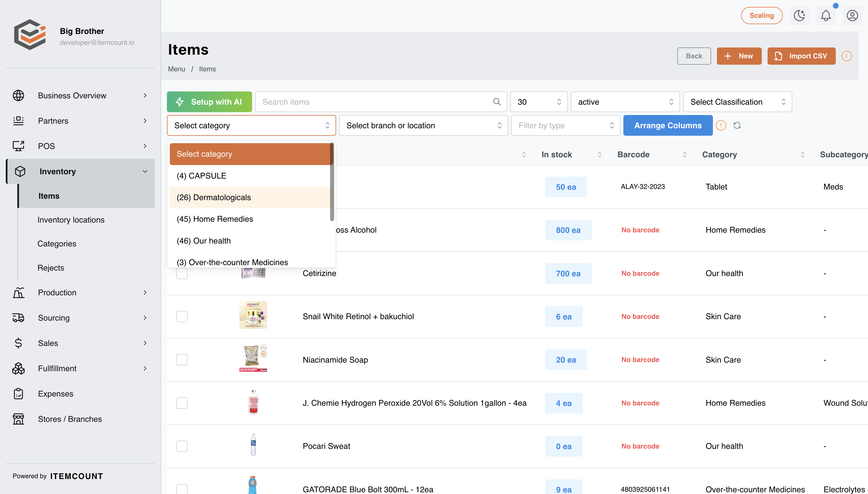Check the Snail White Retinol row checkbox
868x494 pixels.
tap(182, 317)
